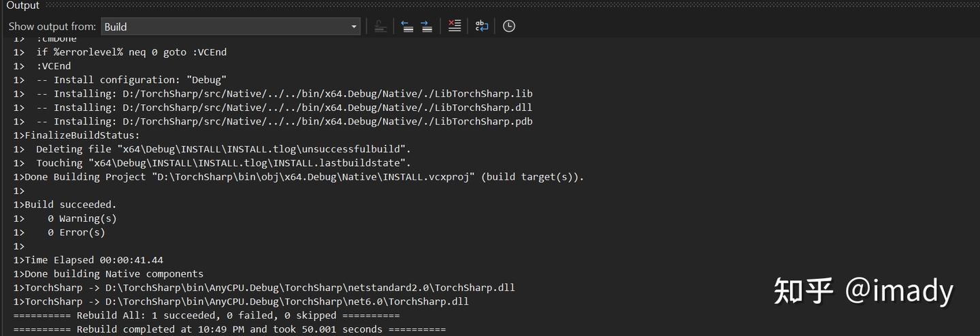Open the Show output from dropdown
The width and height of the screenshot is (980, 336).
pos(231,27)
